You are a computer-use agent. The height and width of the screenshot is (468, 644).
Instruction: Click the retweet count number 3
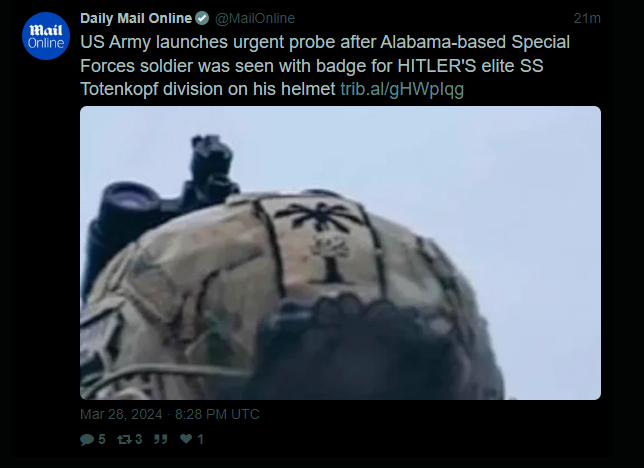[138, 439]
